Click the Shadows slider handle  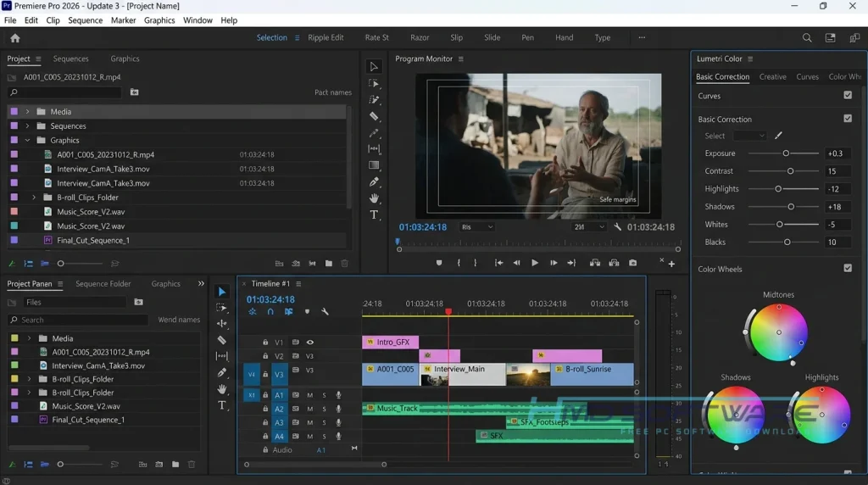(791, 207)
